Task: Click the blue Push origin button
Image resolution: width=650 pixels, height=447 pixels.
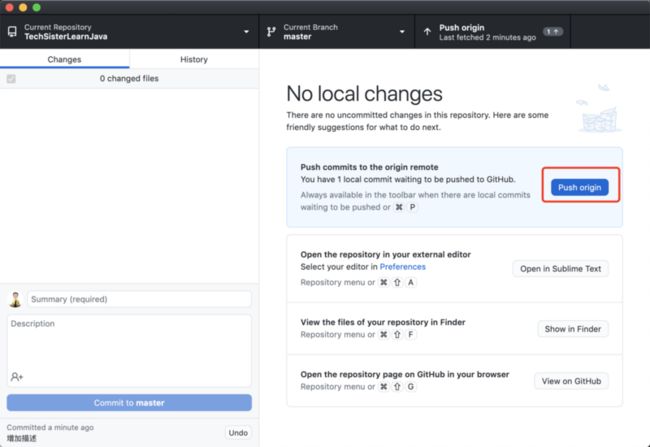Action: click(580, 187)
